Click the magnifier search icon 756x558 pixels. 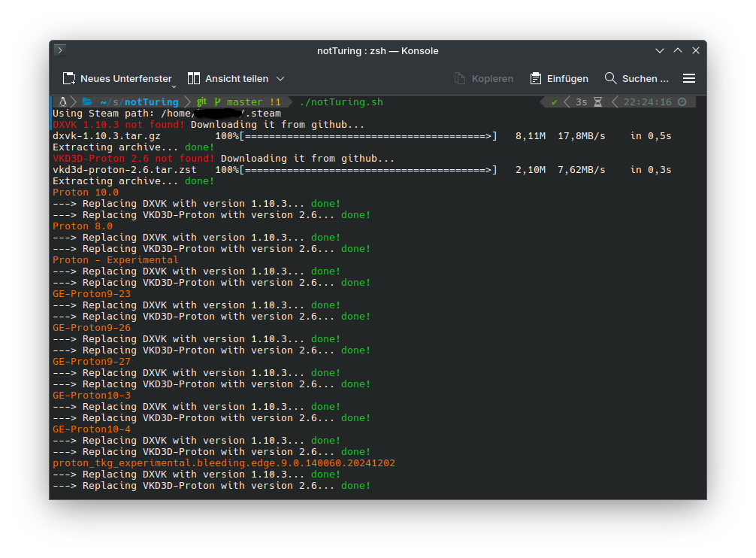(x=610, y=78)
